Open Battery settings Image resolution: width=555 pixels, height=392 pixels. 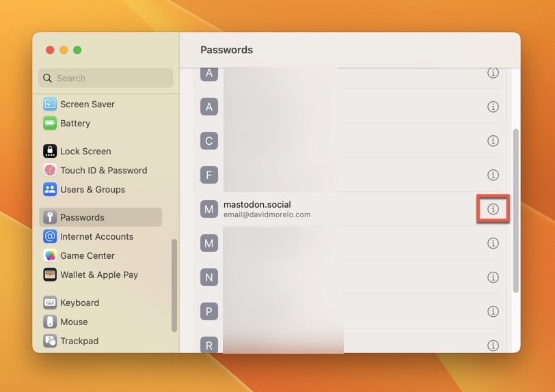(100, 123)
